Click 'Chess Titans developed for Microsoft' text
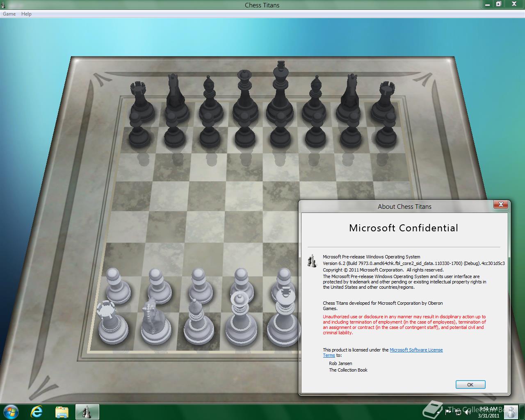The image size is (525, 420). (383, 306)
